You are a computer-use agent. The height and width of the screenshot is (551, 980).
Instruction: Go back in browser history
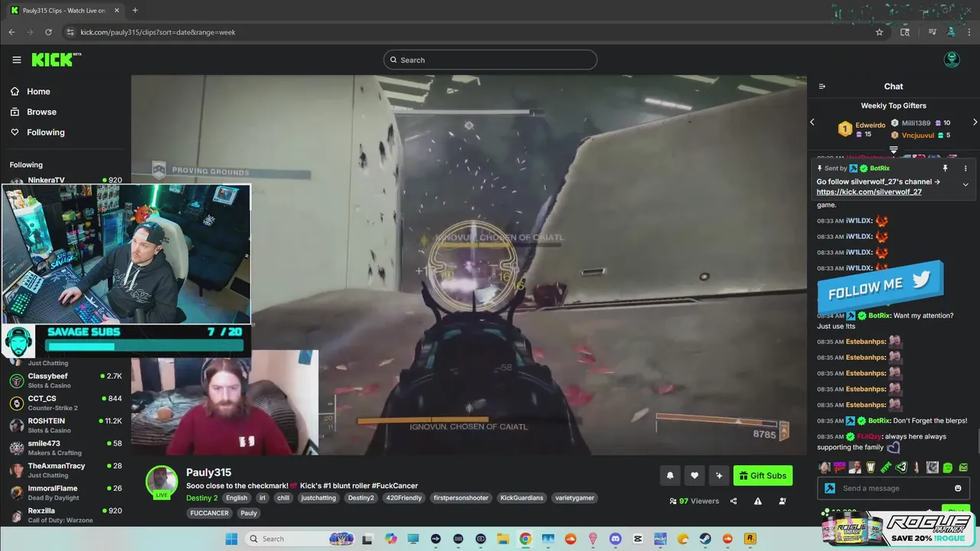[11, 32]
